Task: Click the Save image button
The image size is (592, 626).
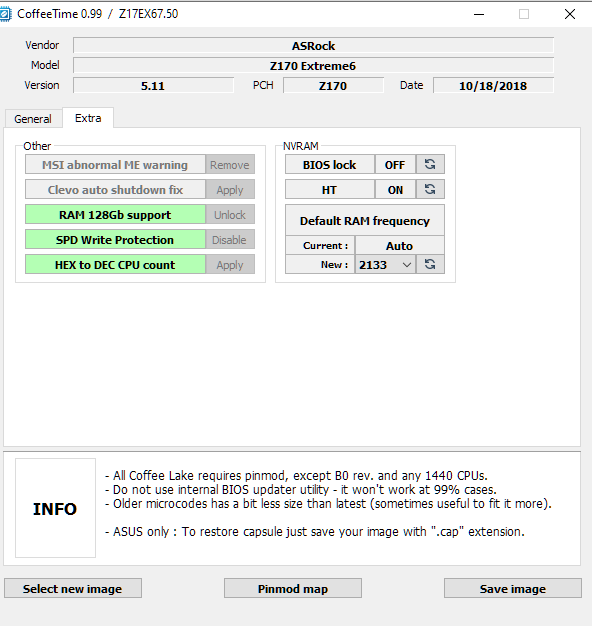Action: tap(513, 588)
